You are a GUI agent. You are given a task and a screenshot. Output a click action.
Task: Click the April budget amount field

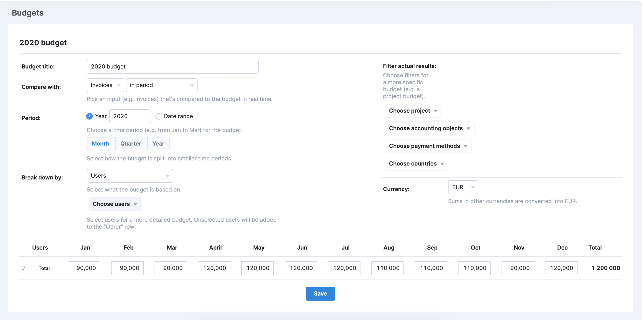pos(214,268)
